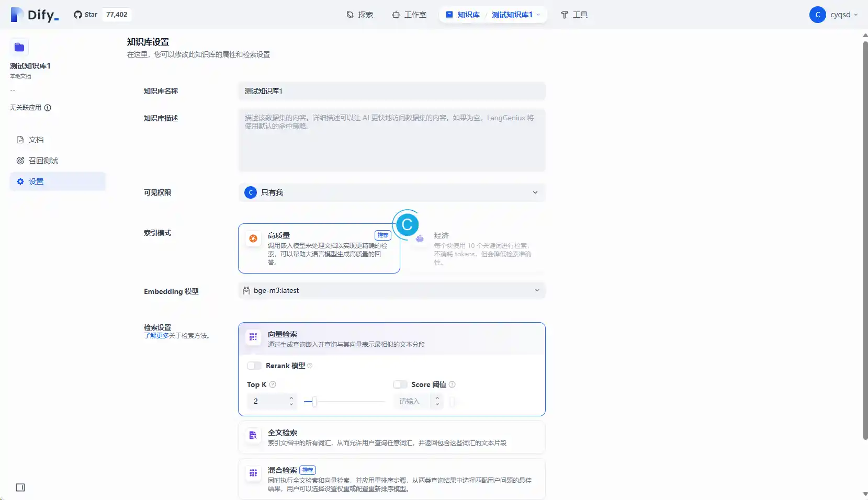Click the 可见权限 dropdown chevron
This screenshot has width=868, height=500.
[x=535, y=192]
